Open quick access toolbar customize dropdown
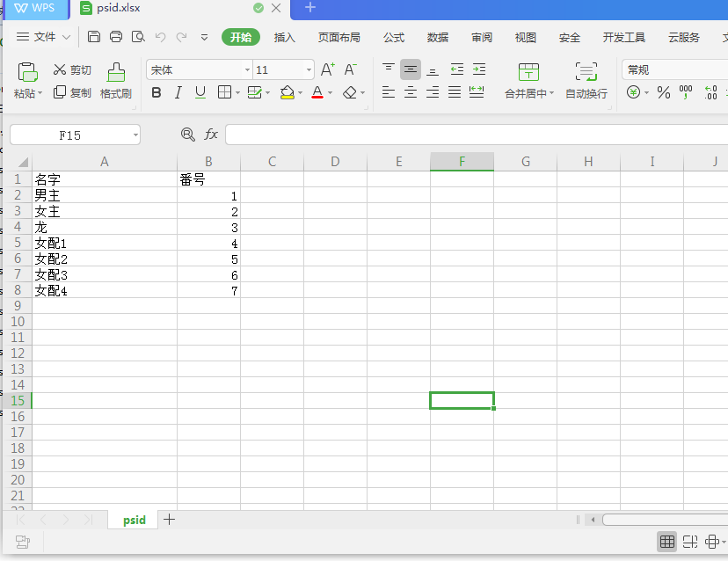The height and width of the screenshot is (561, 728). pyautogui.click(x=204, y=37)
